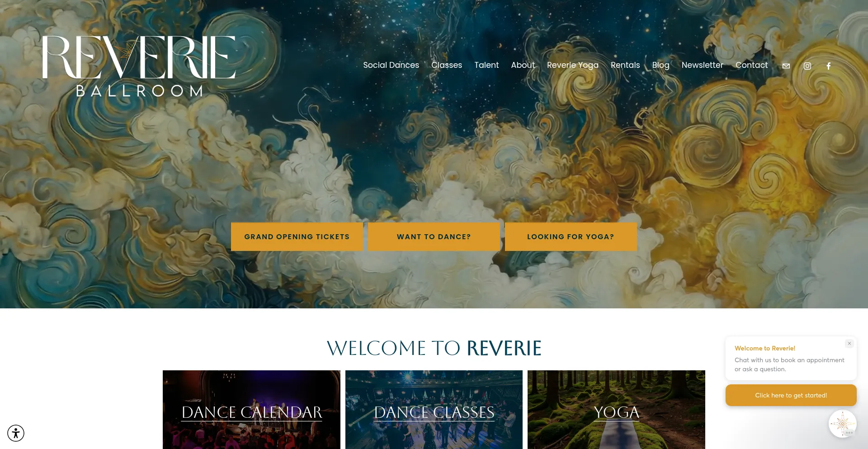Image resolution: width=868 pixels, height=449 pixels.
Task: Open the Contact page
Action: [752, 65]
